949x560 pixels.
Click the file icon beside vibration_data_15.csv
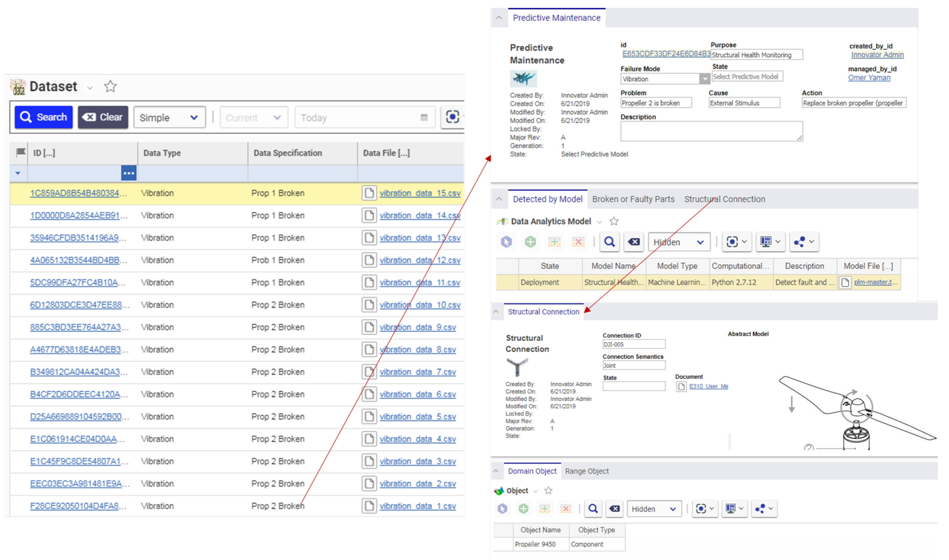369,193
